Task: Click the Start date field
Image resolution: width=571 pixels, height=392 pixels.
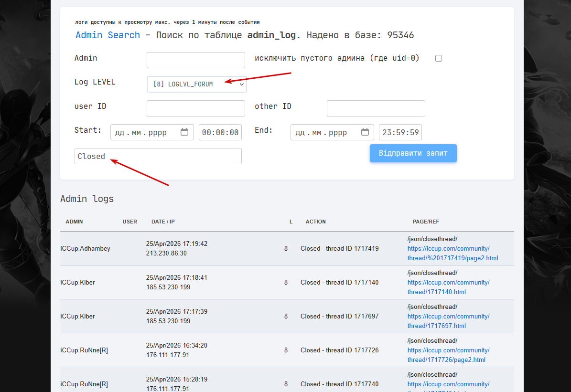Action: point(152,132)
